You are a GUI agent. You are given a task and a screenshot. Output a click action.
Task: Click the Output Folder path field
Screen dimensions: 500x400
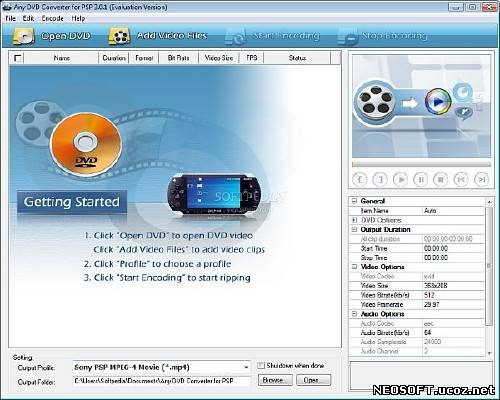(161, 381)
